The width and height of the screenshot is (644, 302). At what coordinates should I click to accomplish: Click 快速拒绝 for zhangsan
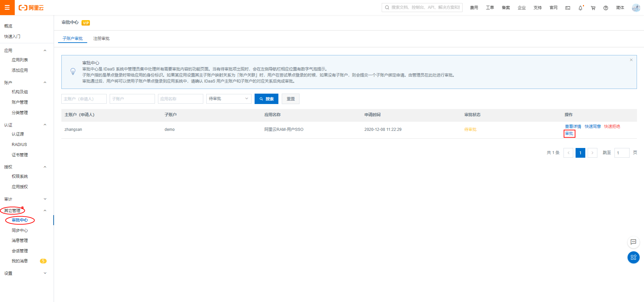coord(612,127)
